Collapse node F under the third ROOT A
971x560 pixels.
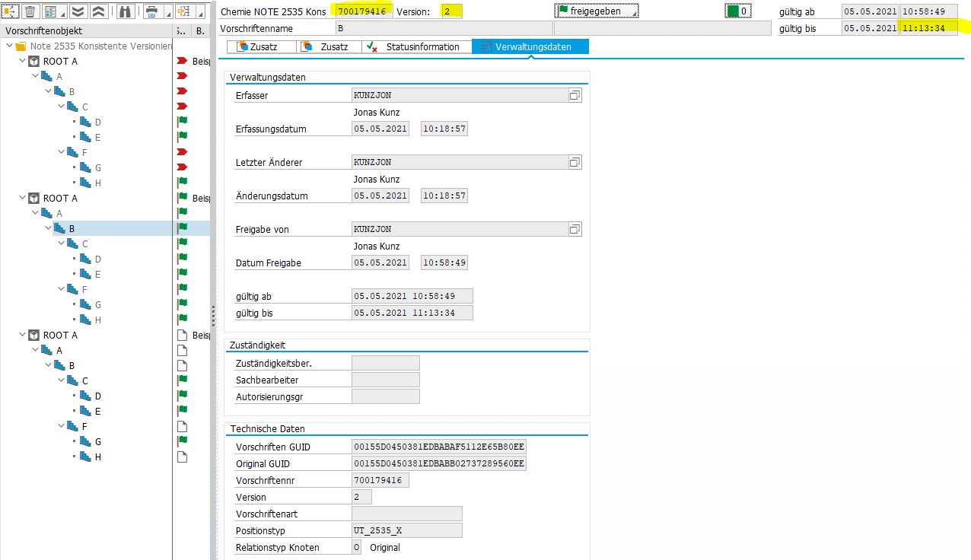click(x=61, y=427)
